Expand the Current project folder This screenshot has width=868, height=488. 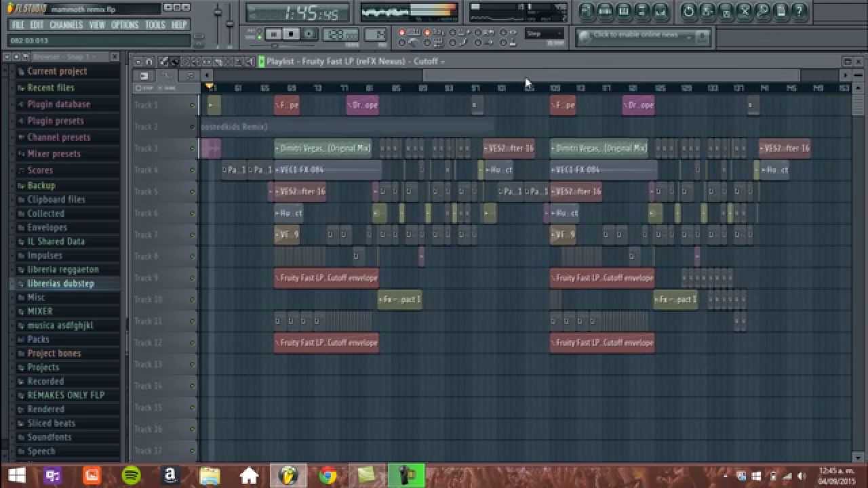point(57,71)
